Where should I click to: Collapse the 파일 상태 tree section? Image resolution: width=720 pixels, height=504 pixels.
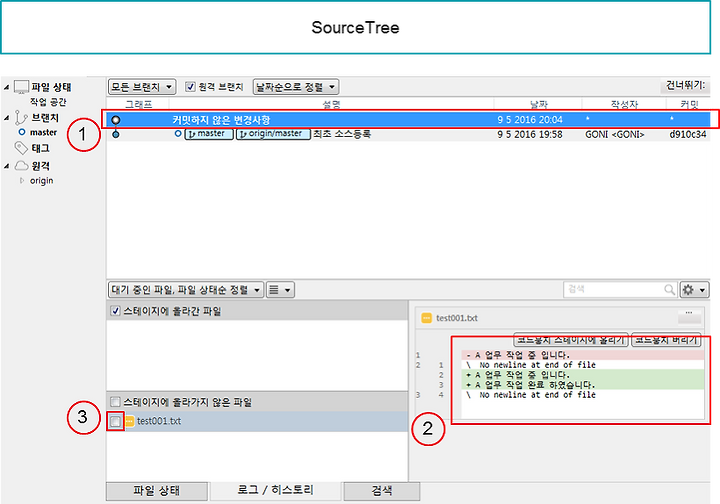6,87
